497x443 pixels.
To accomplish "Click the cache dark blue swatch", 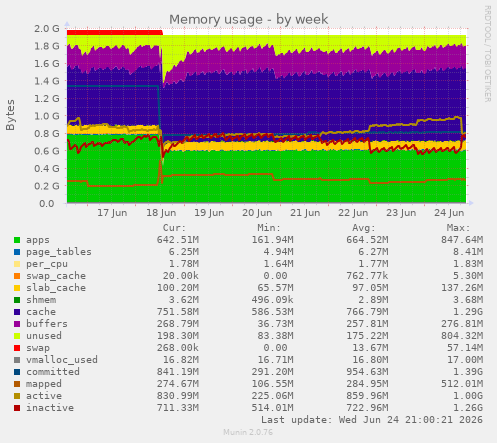I will point(17,312).
